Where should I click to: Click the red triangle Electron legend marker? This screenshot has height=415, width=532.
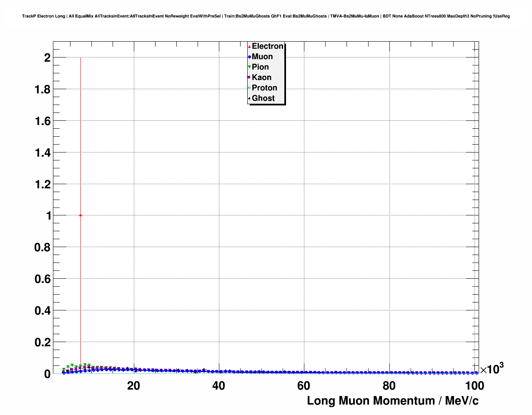click(x=249, y=47)
